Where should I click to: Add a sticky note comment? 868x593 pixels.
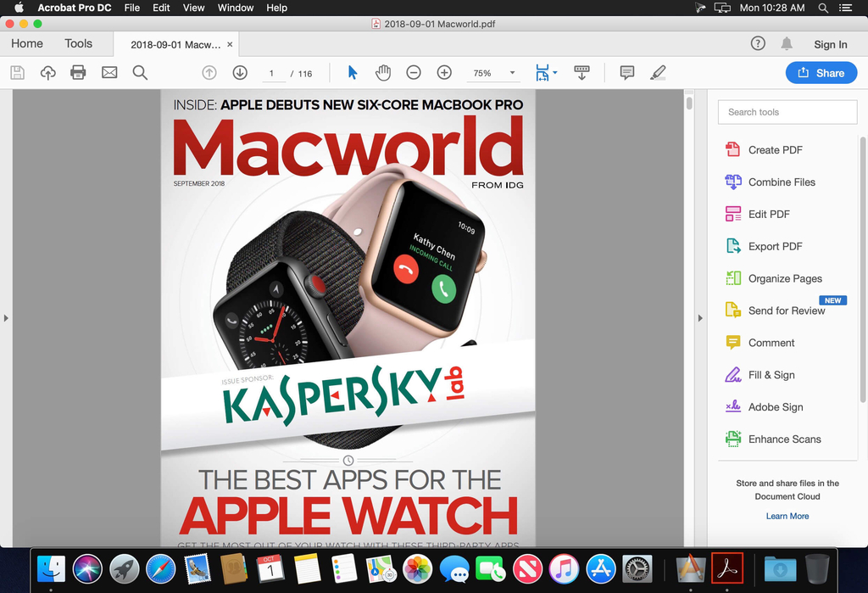627,73
